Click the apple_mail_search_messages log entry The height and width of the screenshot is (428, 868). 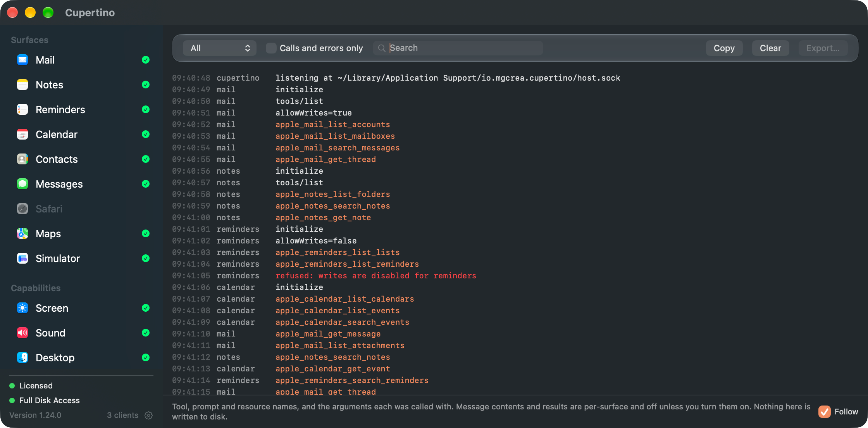click(x=338, y=148)
